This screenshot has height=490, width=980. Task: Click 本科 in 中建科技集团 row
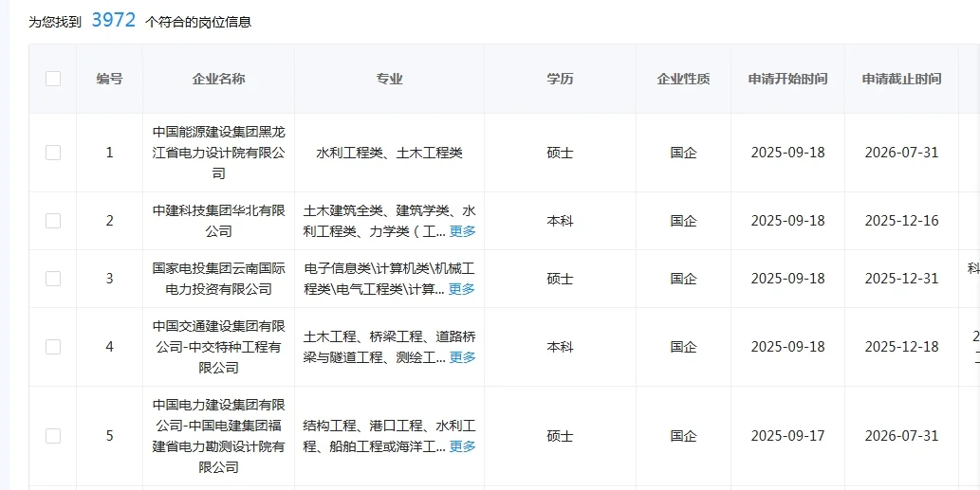pos(560,221)
